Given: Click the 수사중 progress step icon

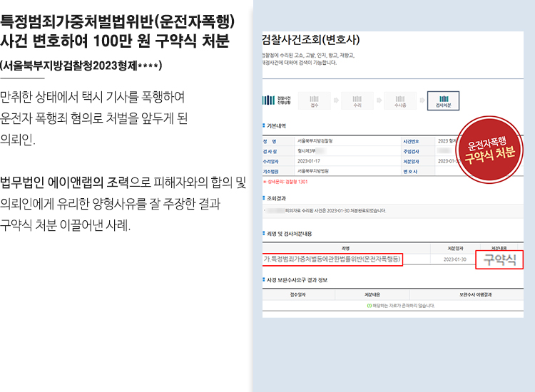Looking at the screenshot, I should (x=401, y=101).
